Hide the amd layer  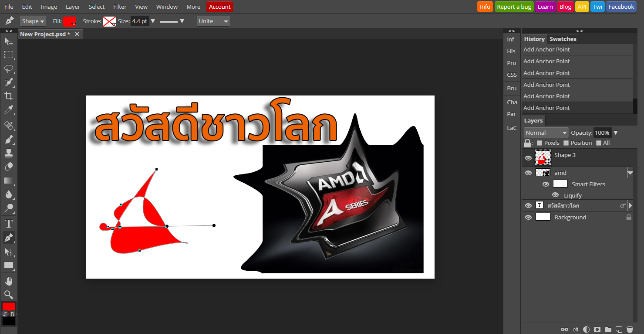(528, 173)
